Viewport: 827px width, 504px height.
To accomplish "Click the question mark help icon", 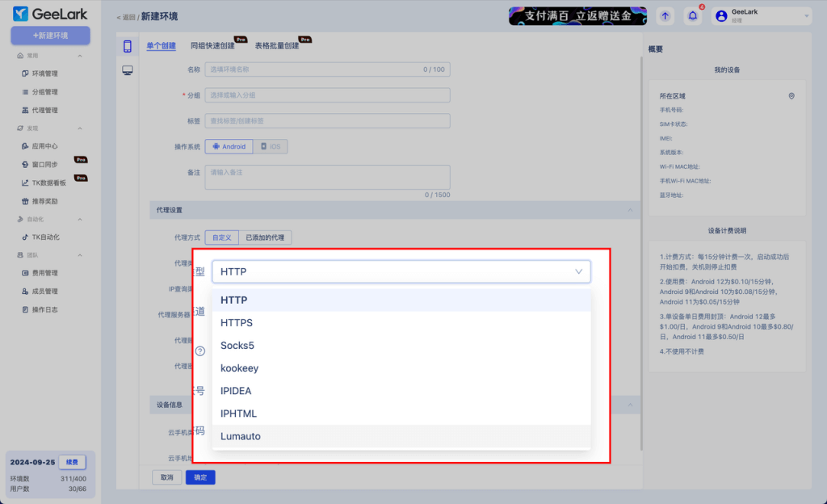I will [x=199, y=351].
